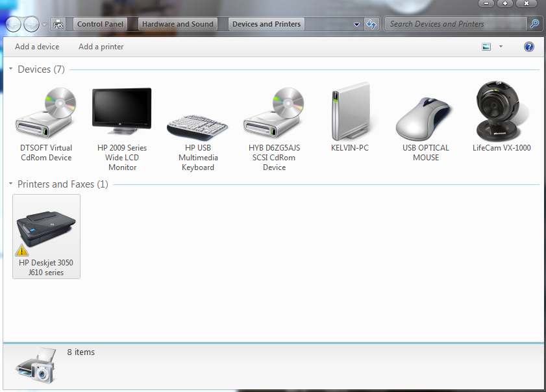Click the "DTSOFT Virtual CdRom Device" label
This screenshot has height=392, width=546.
tap(46, 153)
